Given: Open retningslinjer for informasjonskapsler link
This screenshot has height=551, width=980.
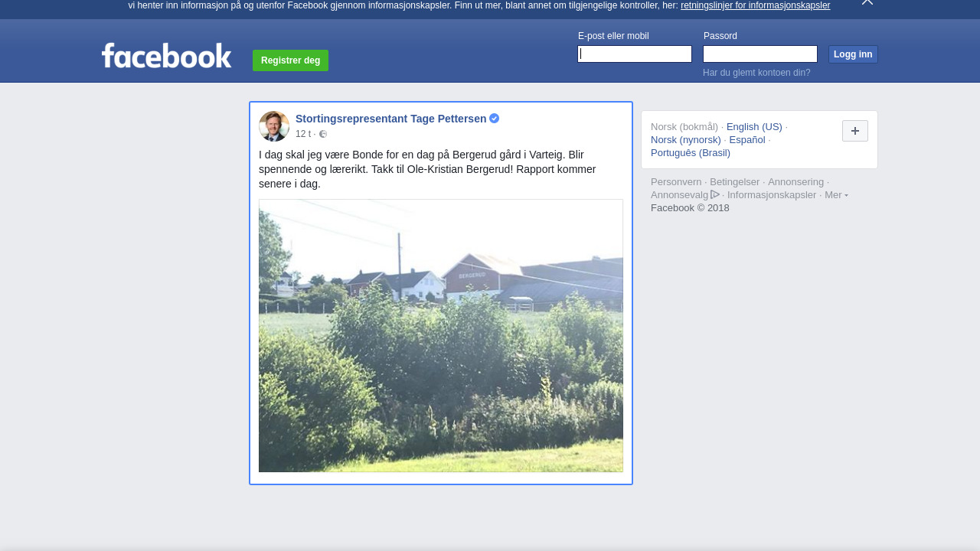Looking at the screenshot, I should point(755,5).
